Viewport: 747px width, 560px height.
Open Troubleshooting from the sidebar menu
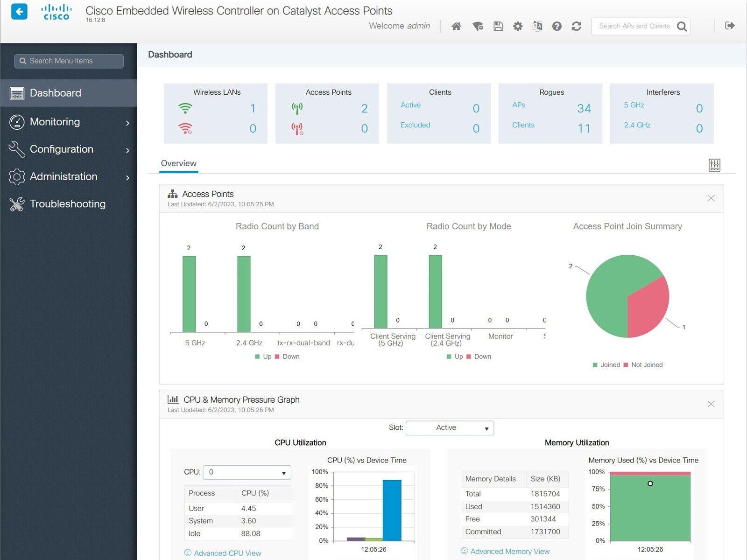tap(67, 204)
